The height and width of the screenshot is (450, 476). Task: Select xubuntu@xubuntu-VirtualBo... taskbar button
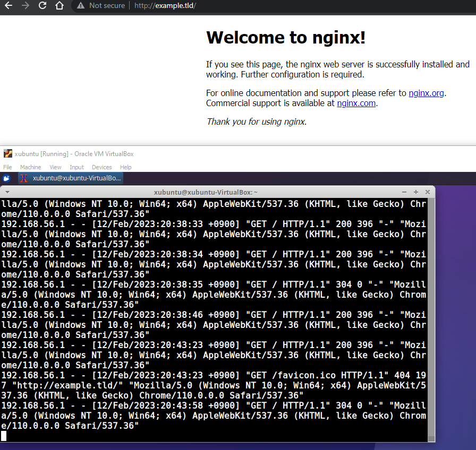[x=71, y=178]
